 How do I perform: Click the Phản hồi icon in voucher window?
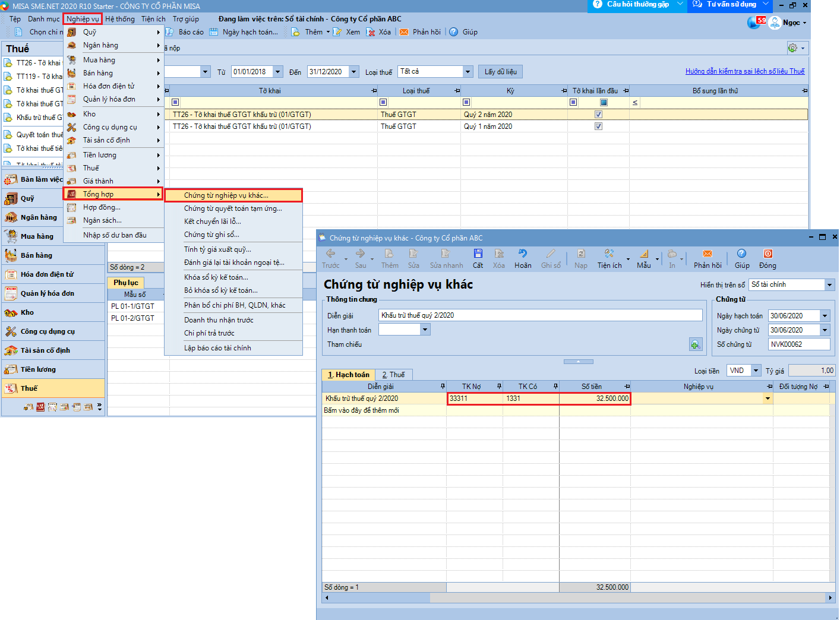707,254
